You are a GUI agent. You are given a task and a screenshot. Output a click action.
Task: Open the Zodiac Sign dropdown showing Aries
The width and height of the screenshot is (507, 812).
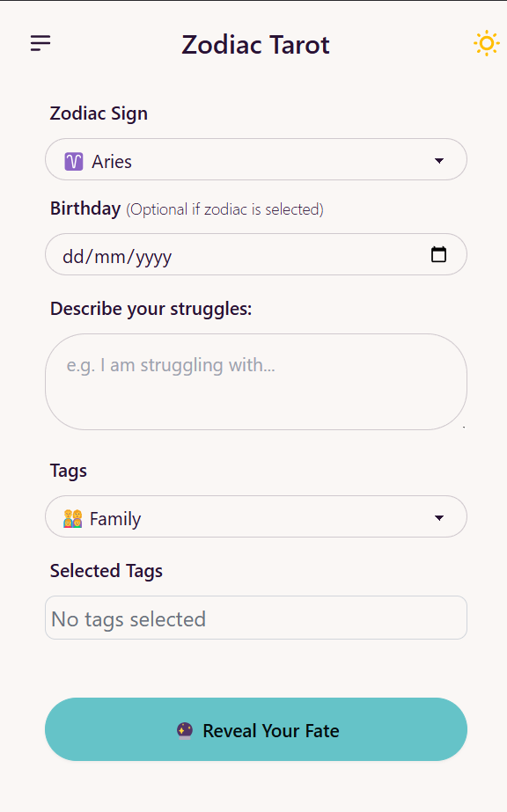pos(256,159)
